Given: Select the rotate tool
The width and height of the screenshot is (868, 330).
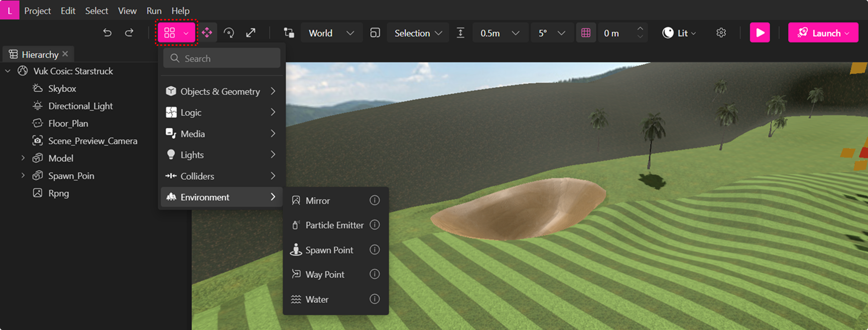Looking at the screenshot, I should pos(229,33).
